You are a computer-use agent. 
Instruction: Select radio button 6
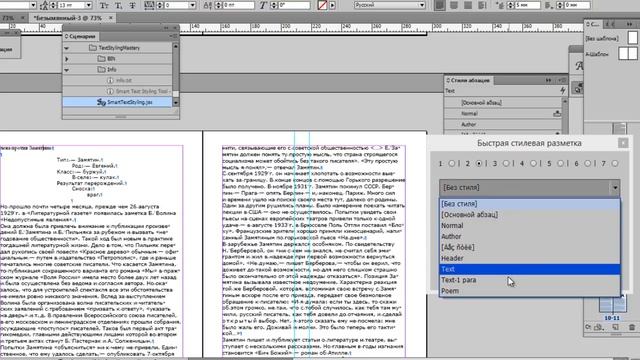coord(587,163)
